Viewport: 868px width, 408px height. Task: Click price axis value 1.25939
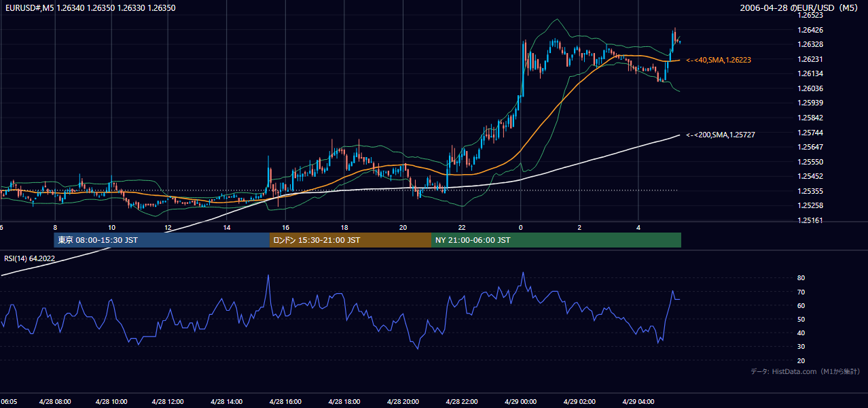click(810, 103)
